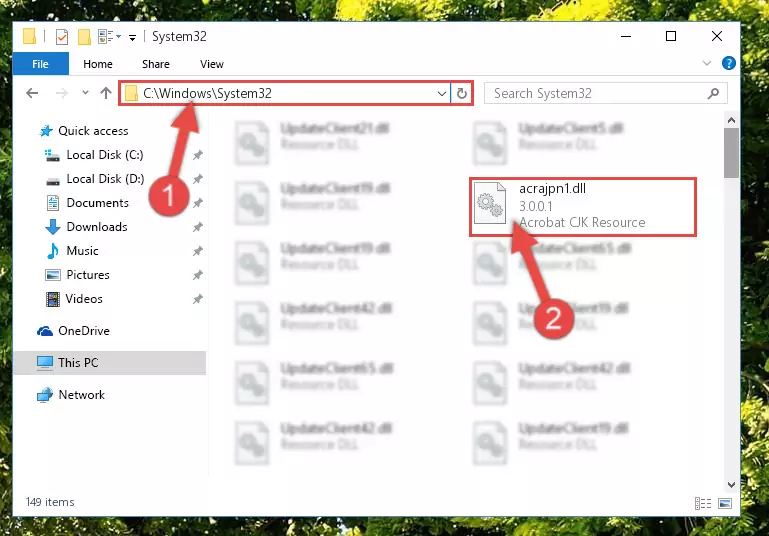The height and width of the screenshot is (536, 769).
Task: Select the acrajpn1.dll file
Action: click(x=583, y=206)
